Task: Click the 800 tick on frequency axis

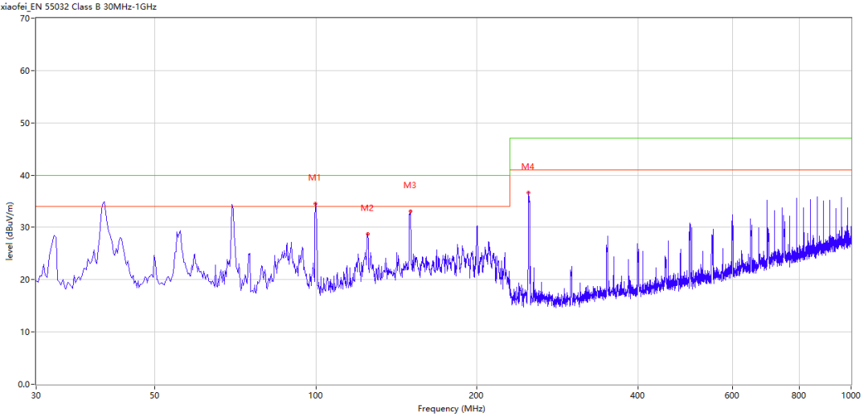Action: click(800, 396)
